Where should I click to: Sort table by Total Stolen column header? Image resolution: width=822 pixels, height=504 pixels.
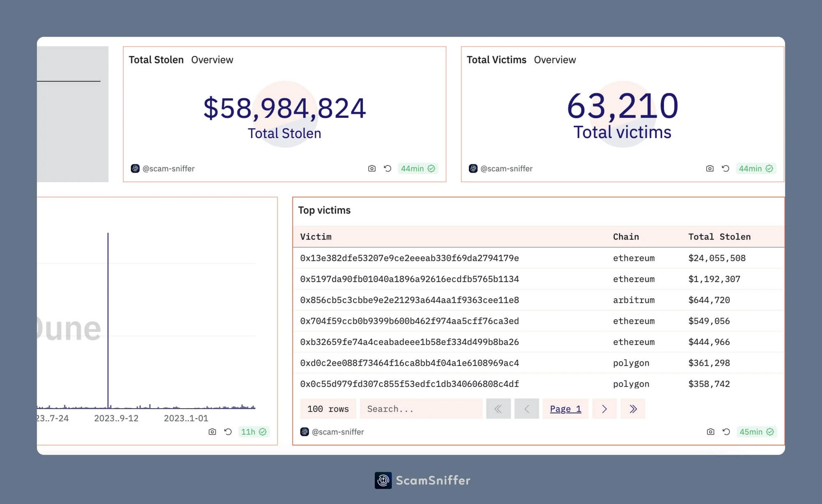pos(719,237)
